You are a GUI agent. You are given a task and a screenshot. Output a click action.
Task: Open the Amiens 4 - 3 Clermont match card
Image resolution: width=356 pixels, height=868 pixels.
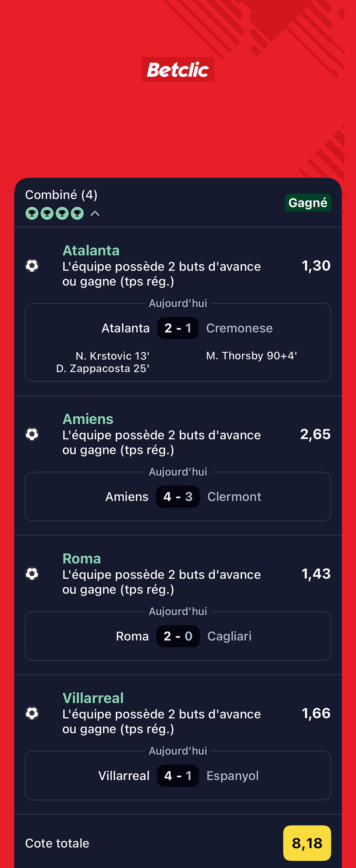pyautogui.click(x=178, y=497)
